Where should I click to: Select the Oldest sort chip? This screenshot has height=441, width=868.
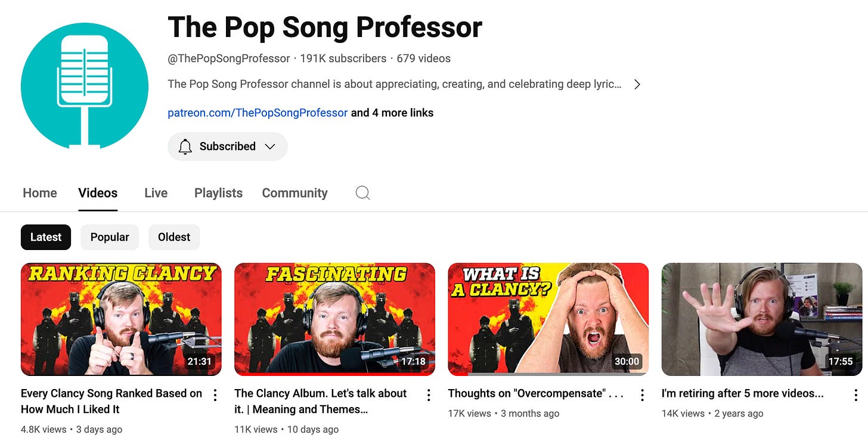pyautogui.click(x=174, y=238)
